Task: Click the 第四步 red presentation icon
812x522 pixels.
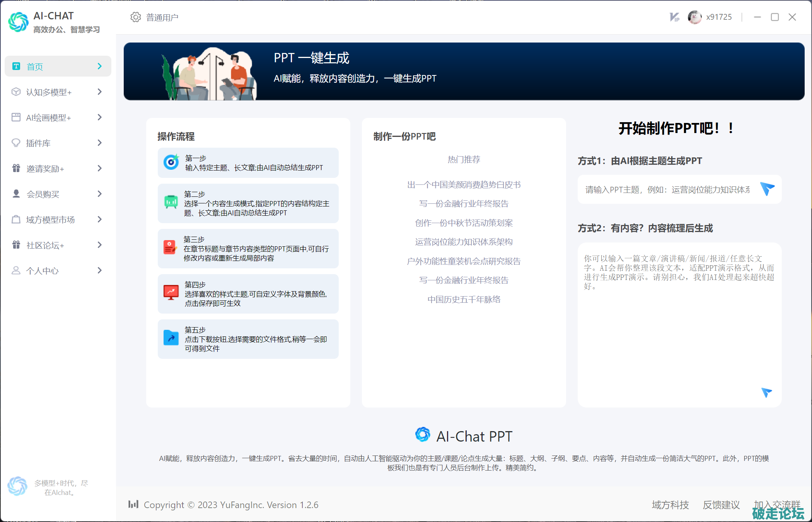Action: [x=171, y=293]
